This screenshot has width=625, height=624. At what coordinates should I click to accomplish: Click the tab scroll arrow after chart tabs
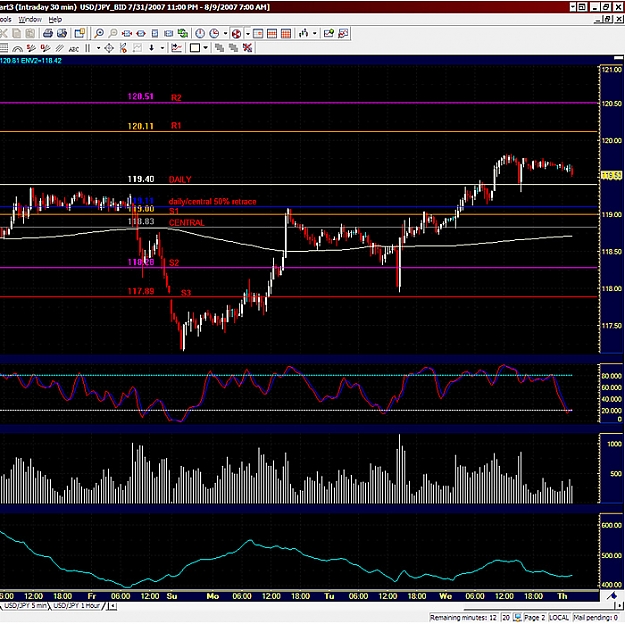[113, 606]
